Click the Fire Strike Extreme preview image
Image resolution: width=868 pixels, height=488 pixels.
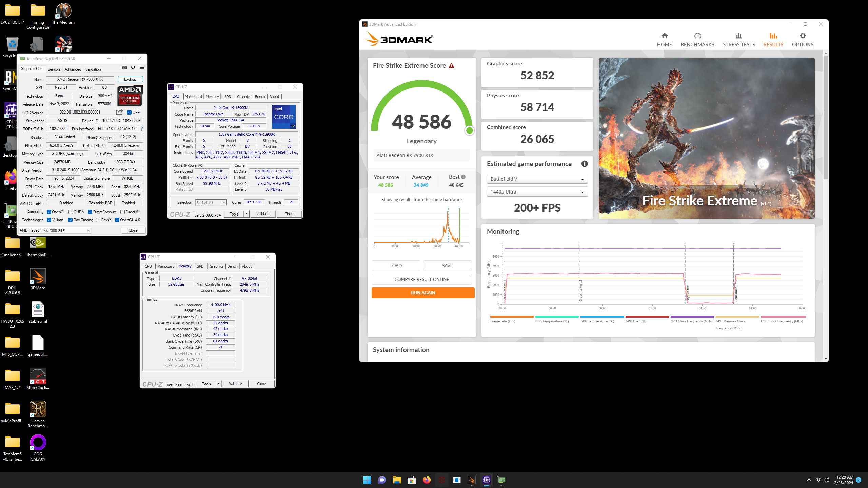707,138
